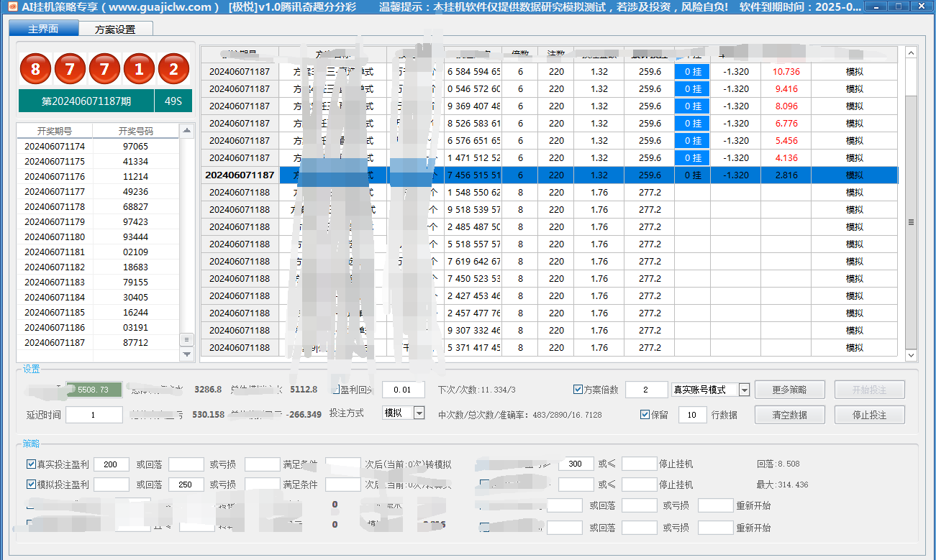936x560 pixels.
Task: Select draw row 202406071184 with number 30405
Action: click(x=98, y=298)
